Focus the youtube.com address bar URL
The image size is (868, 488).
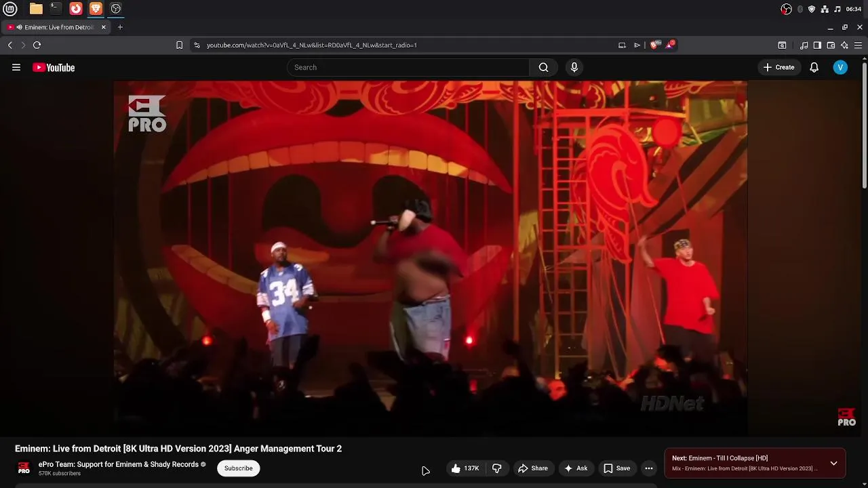pos(311,45)
